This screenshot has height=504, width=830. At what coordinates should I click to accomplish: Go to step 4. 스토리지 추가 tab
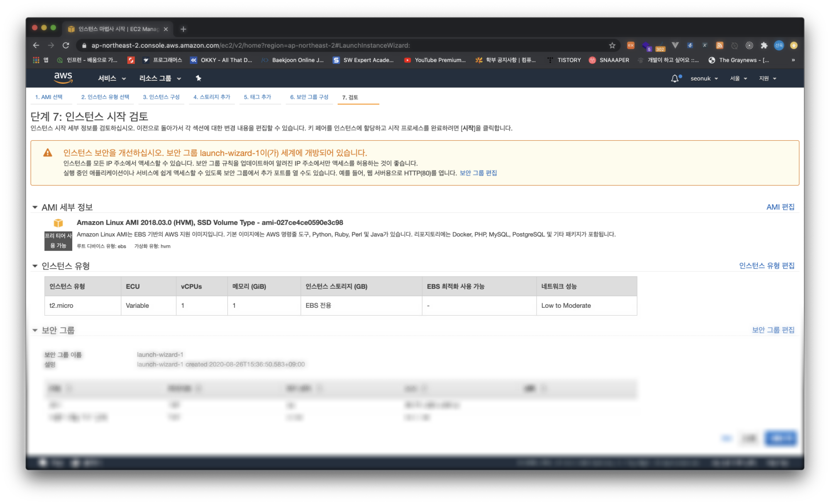[x=212, y=97]
